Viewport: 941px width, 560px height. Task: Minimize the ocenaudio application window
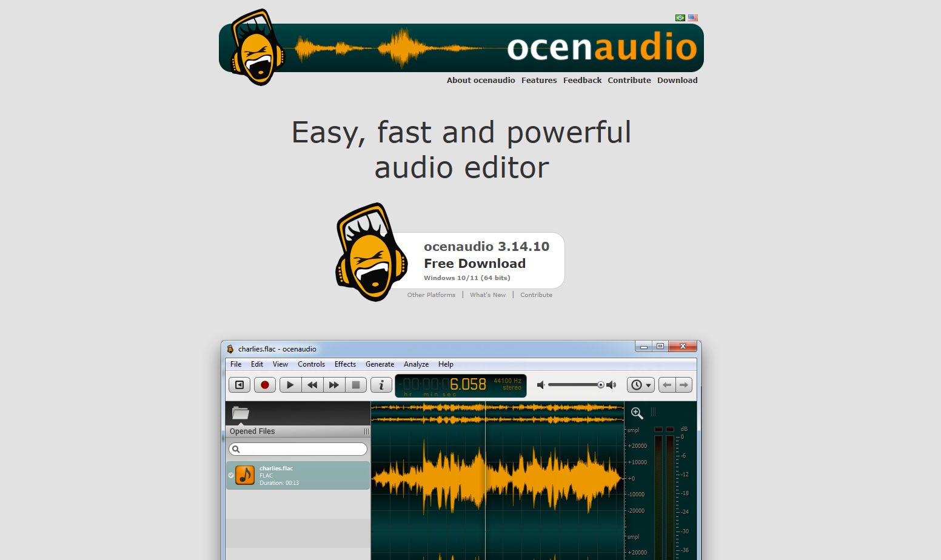(644, 347)
